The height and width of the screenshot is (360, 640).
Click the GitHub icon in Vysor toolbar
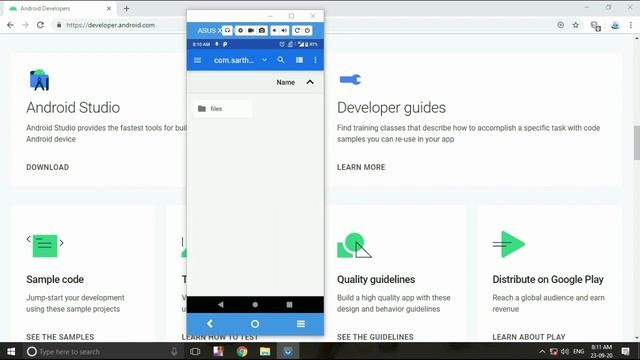pyautogui.click(x=227, y=30)
